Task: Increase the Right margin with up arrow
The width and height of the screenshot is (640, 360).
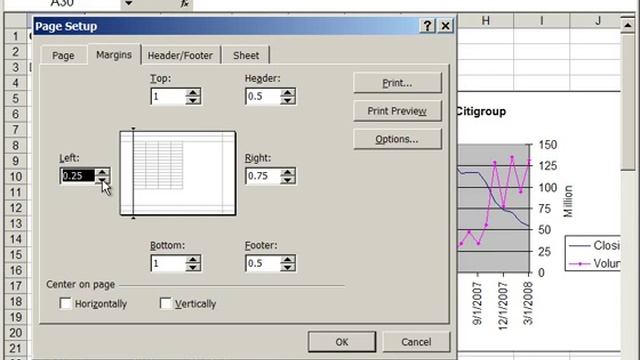Action: [x=287, y=172]
